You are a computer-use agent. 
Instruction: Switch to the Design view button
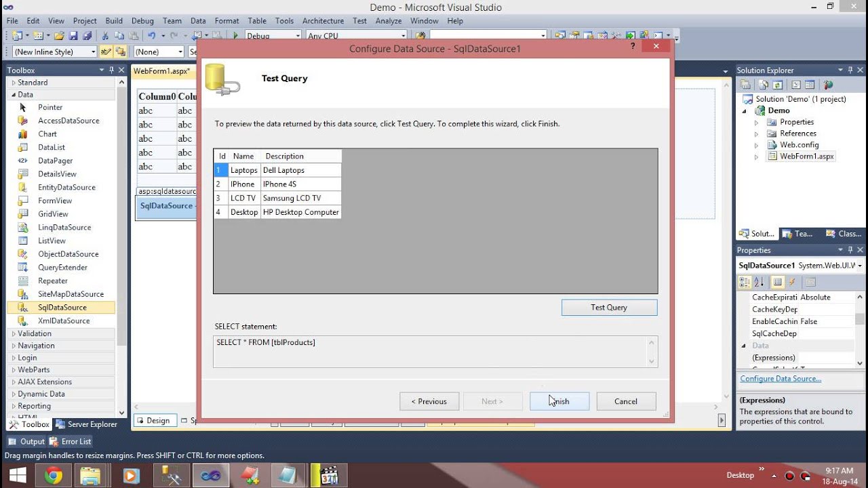tap(155, 421)
